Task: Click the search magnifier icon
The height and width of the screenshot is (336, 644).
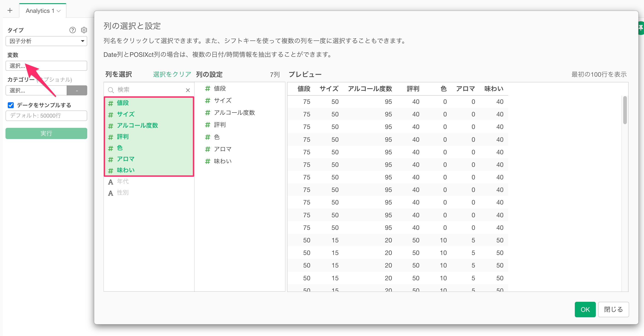Action: pyautogui.click(x=111, y=90)
